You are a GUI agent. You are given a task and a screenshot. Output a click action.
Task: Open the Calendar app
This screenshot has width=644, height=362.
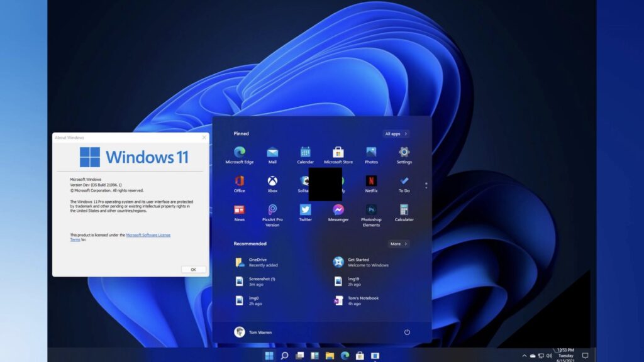pyautogui.click(x=306, y=151)
